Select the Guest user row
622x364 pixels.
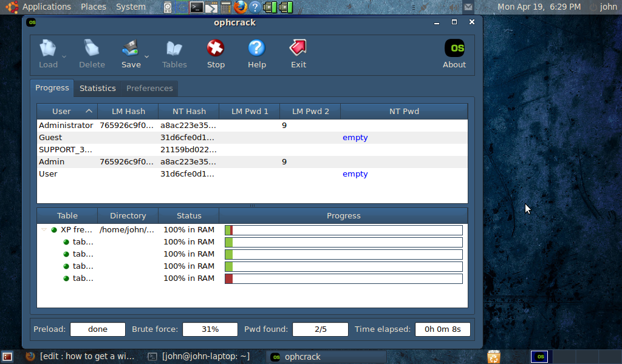click(252, 138)
